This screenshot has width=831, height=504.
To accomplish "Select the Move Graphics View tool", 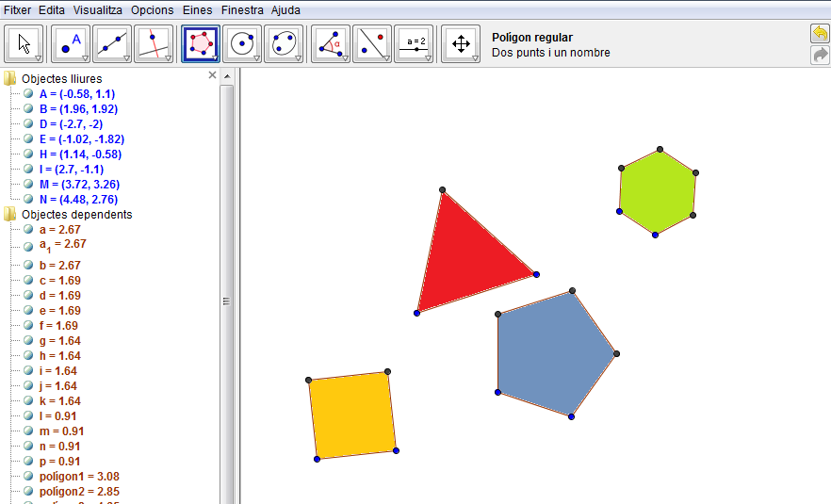I will pos(461,44).
